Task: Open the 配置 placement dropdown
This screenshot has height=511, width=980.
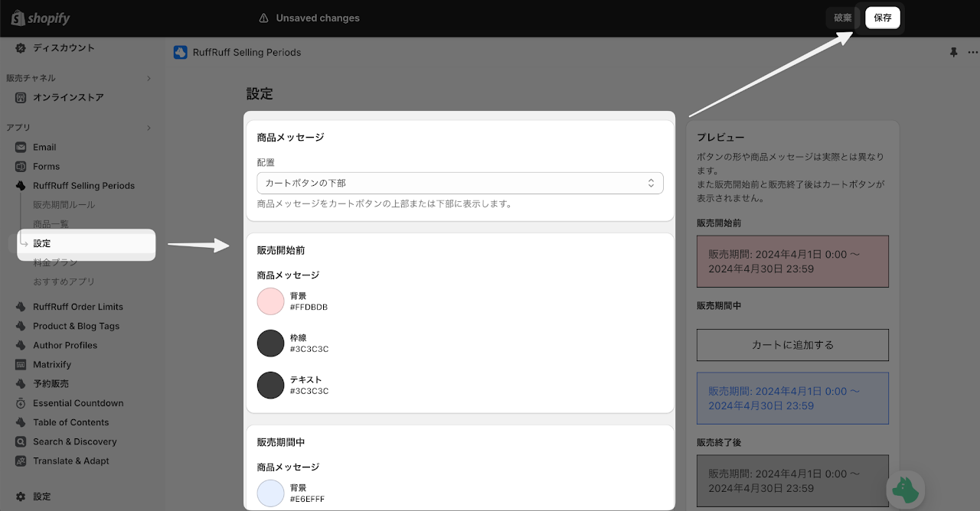Action: click(x=460, y=184)
